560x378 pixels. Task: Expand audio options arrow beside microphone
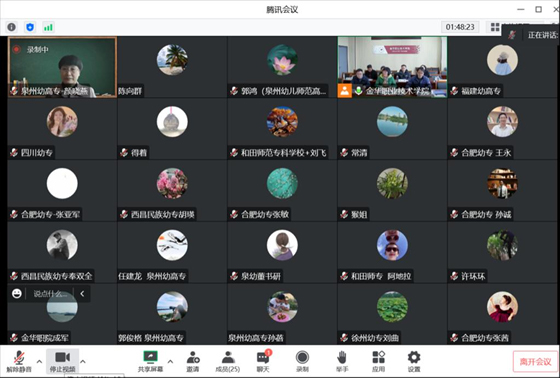pyautogui.click(x=39, y=362)
